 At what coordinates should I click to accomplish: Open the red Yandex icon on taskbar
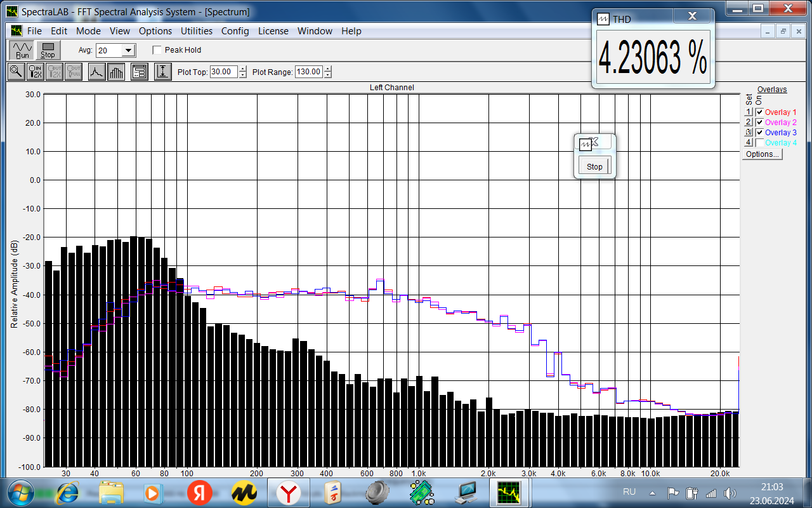200,492
